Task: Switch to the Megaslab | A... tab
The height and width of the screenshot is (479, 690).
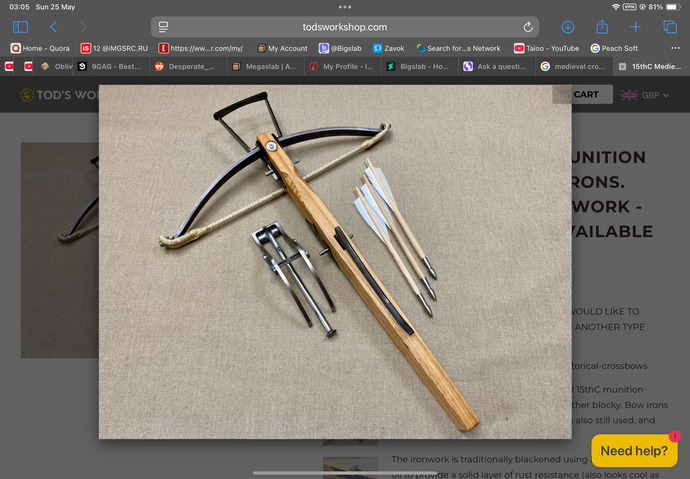Action: 265,66
